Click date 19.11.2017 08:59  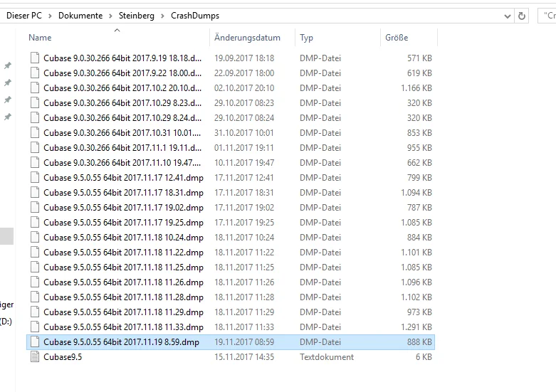(x=244, y=342)
